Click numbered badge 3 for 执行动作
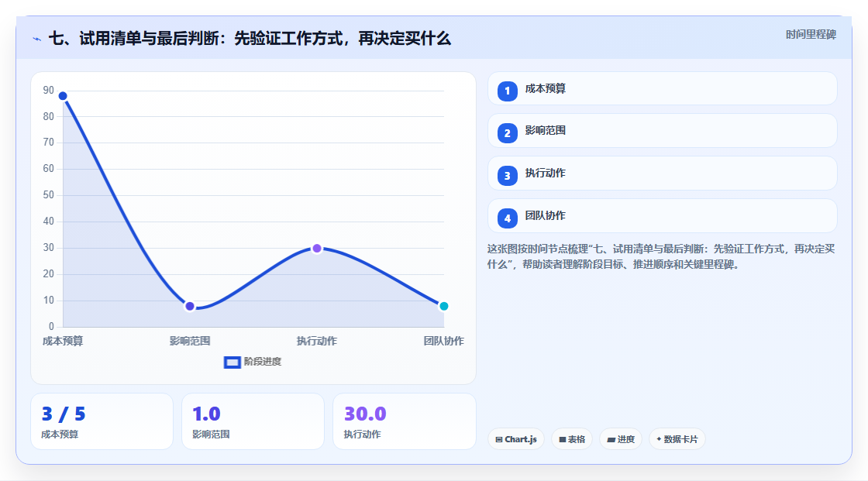The image size is (868, 481). (507, 176)
